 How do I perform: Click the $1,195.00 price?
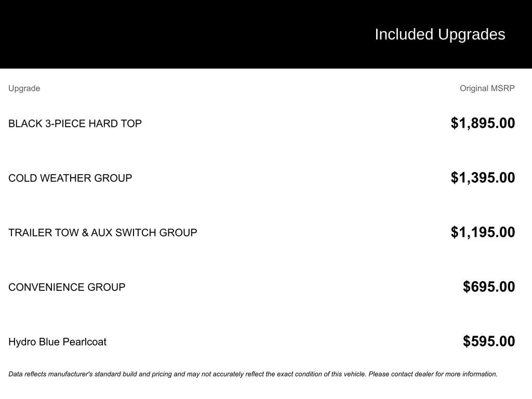(483, 232)
